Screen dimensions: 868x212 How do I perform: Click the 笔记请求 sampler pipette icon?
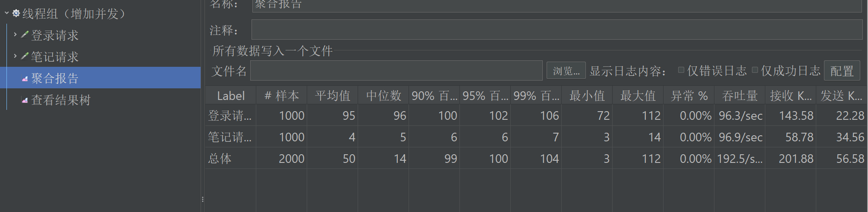[x=25, y=56]
